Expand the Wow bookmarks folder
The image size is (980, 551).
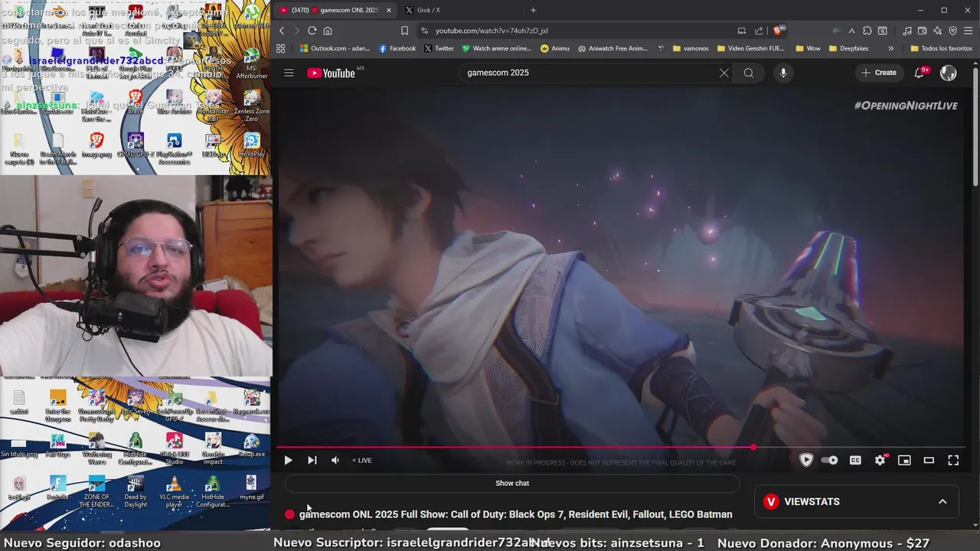coord(808,48)
